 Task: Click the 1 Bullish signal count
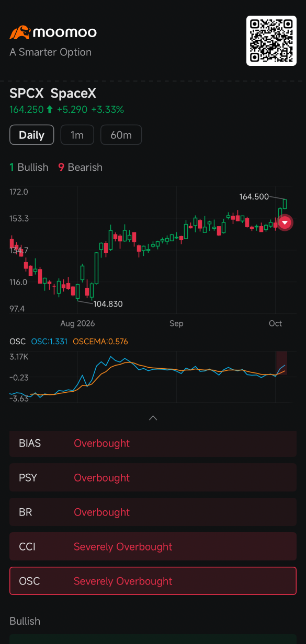tap(29, 167)
